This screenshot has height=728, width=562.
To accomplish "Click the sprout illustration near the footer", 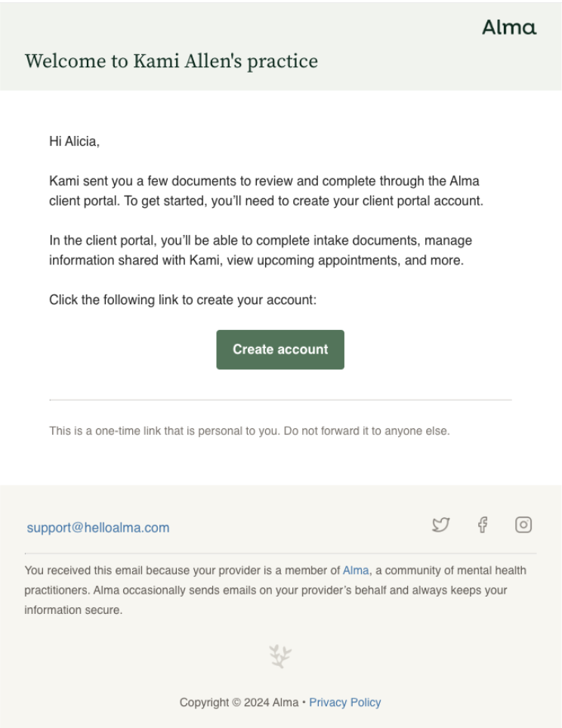I will pyautogui.click(x=280, y=654).
